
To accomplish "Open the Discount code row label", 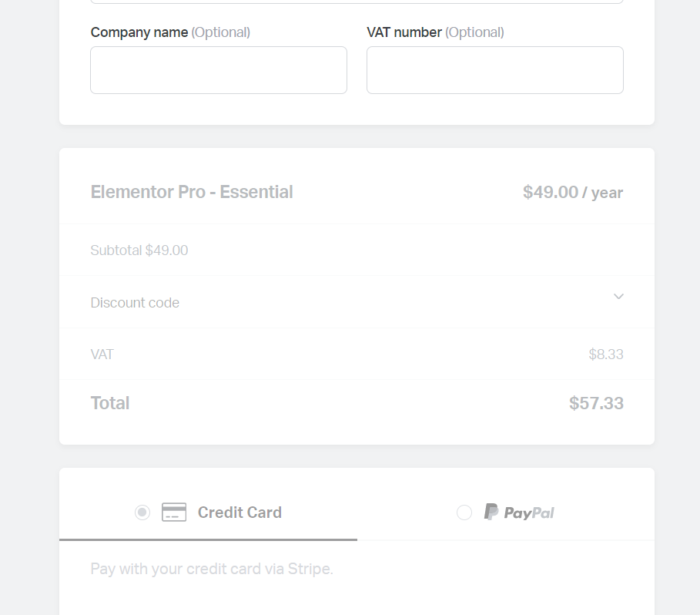I will coord(135,303).
